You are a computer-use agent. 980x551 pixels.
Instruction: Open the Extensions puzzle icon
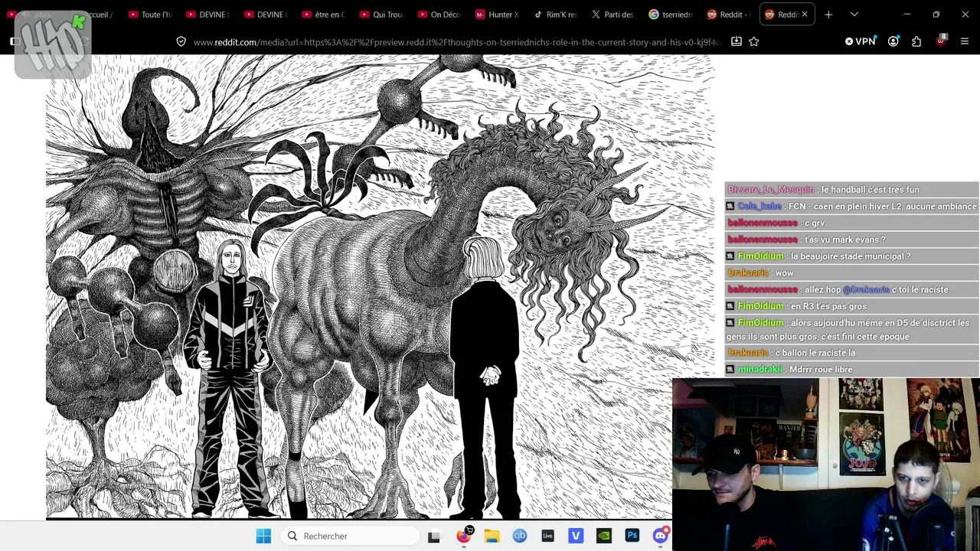916,41
